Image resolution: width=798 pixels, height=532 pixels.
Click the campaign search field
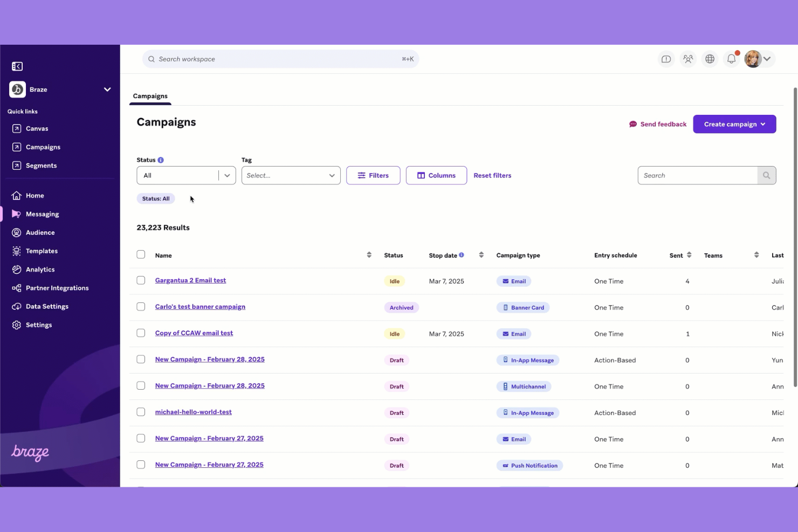pyautogui.click(x=697, y=175)
